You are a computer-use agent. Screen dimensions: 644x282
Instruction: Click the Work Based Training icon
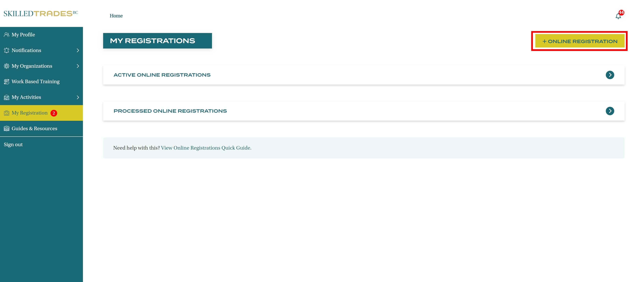click(x=6, y=82)
